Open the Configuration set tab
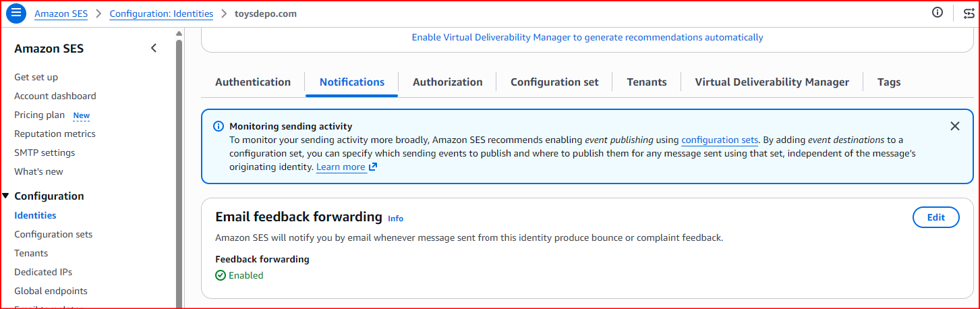This screenshot has height=309, width=980. (554, 82)
